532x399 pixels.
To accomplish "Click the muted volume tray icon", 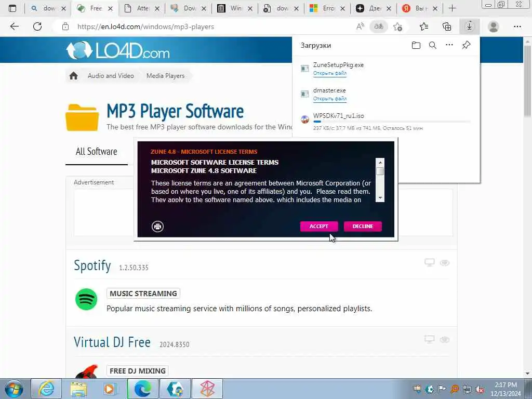I will coord(480,389).
